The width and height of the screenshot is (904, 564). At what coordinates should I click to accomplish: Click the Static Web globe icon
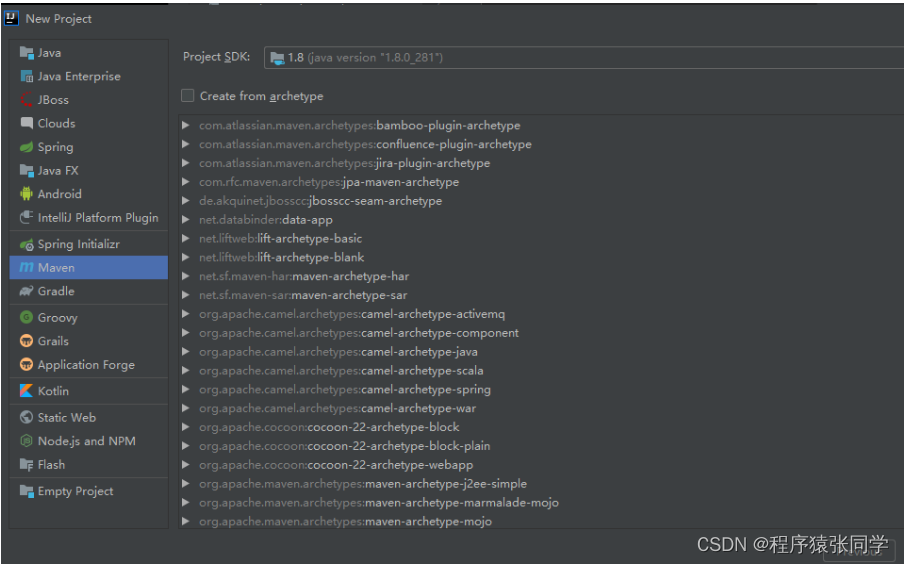click(27, 417)
